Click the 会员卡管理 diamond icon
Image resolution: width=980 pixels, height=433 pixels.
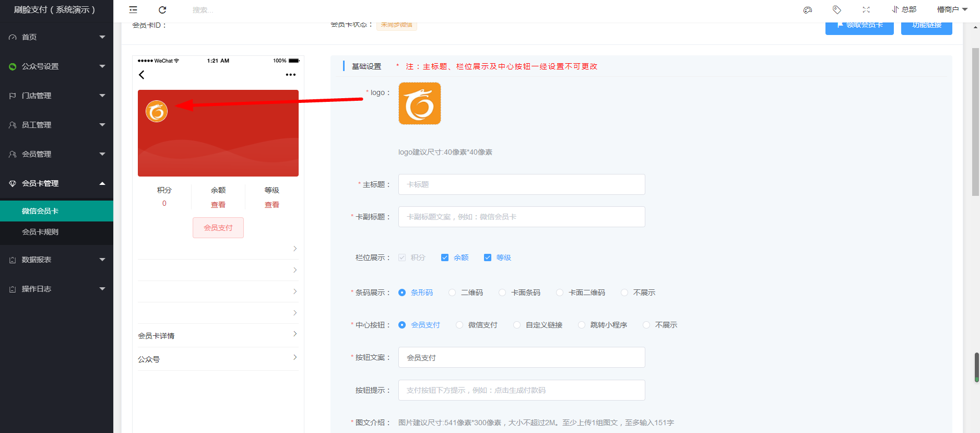click(x=13, y=183)
